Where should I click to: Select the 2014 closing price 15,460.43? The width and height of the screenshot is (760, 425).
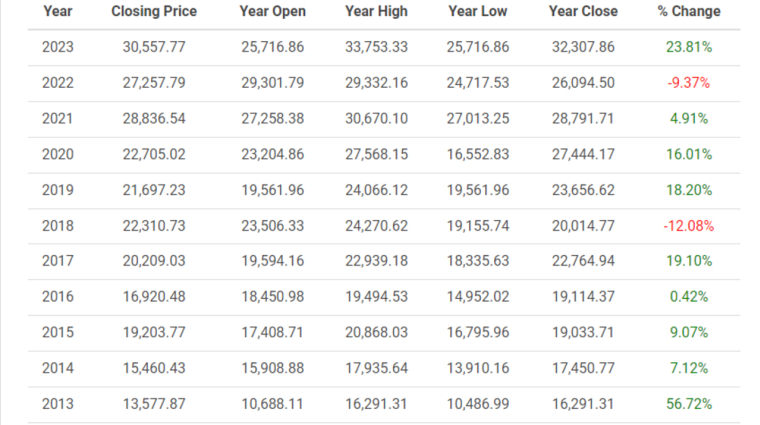coord(150,368)
